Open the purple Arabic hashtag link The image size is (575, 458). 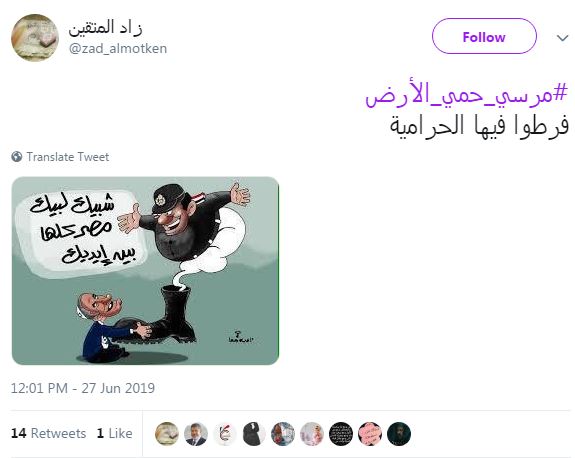click(x=466, y=94)
